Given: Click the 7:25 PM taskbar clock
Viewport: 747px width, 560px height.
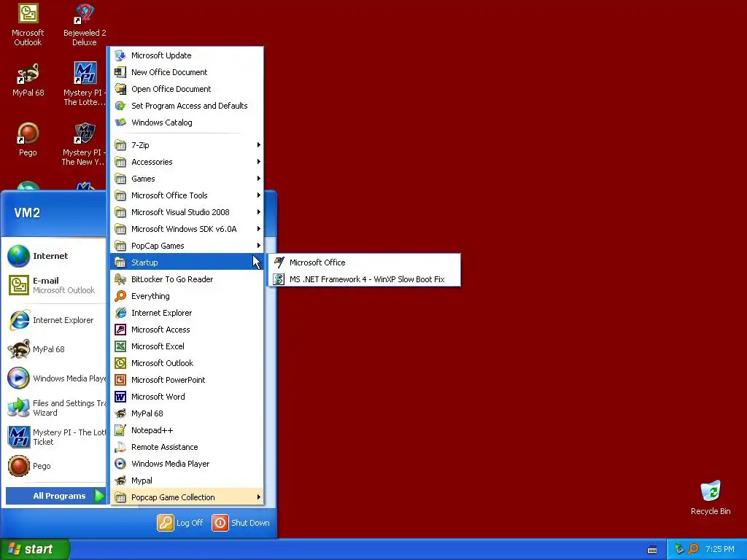Looking at the screenshot, I should pos(719,549).
